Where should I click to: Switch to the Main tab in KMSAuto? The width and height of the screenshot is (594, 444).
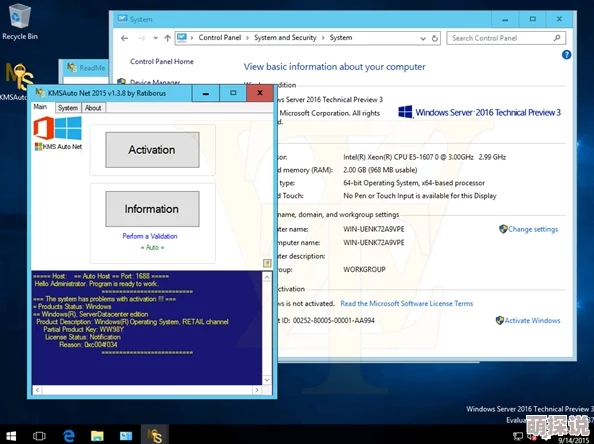coord(41,107)
